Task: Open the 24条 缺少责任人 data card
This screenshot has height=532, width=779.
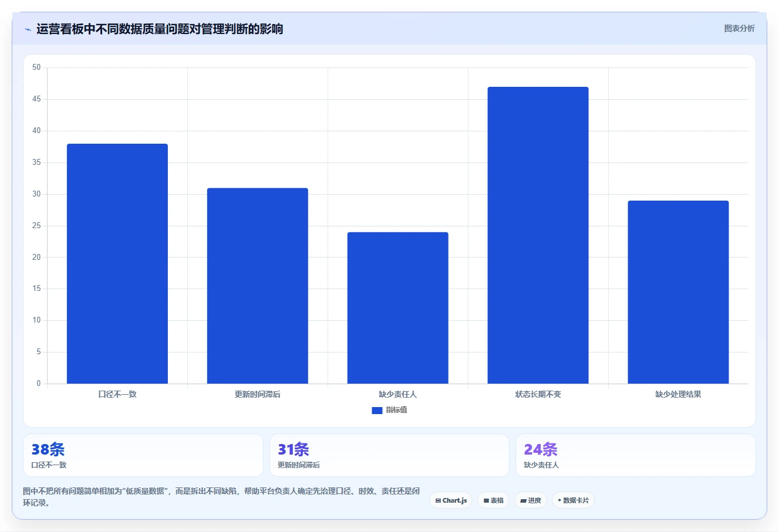Action: (635, 455)
